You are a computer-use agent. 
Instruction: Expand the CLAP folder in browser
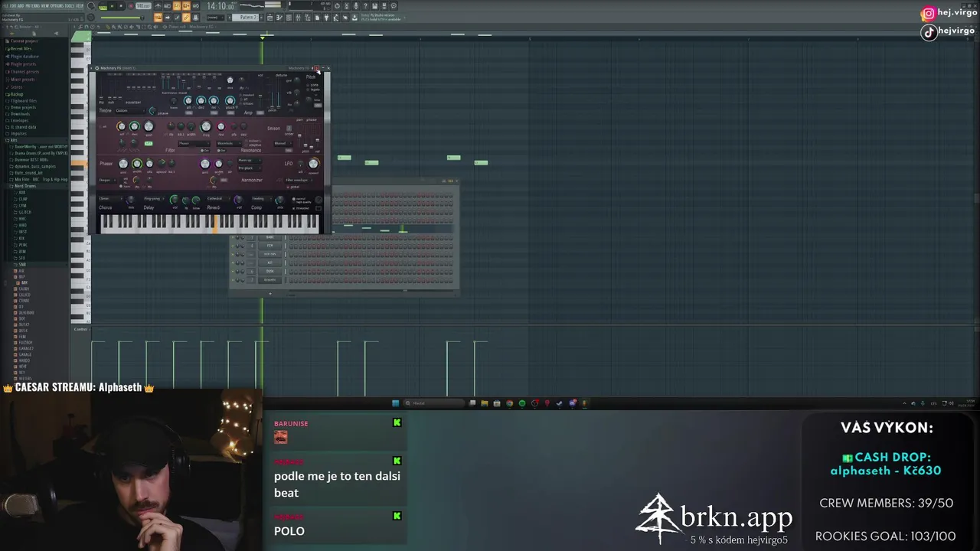click(x=21, y=199)
